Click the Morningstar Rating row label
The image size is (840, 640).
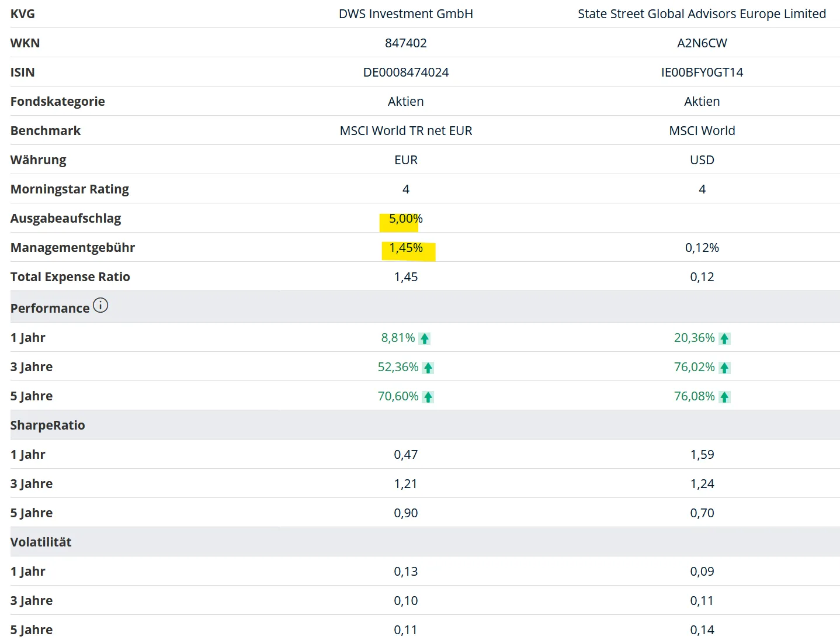tap(70, 189)
